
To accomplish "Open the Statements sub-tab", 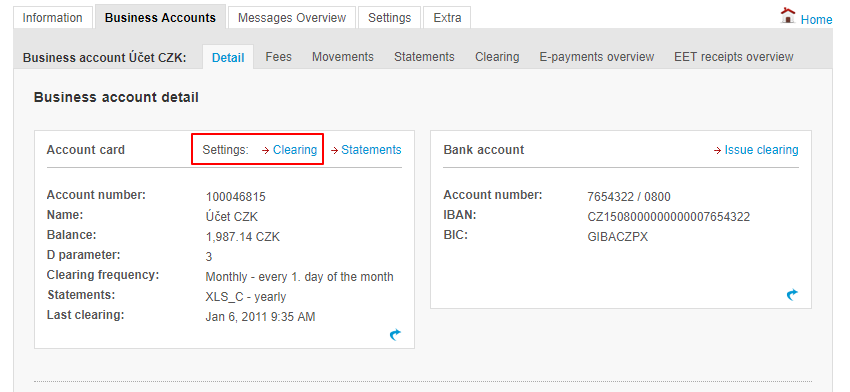I will (424, 56).
